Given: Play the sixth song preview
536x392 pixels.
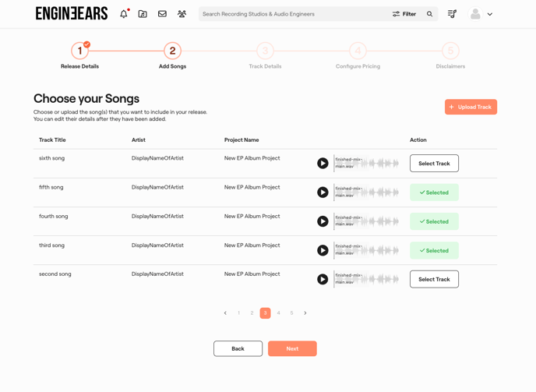Looking at the screenshot, I should click(323, 164).
